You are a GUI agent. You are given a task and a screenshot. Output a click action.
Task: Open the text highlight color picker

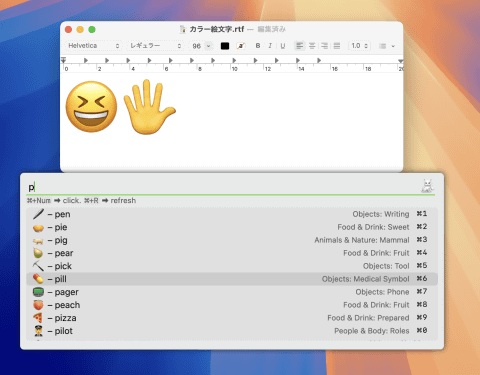click(x=241, y=46)
